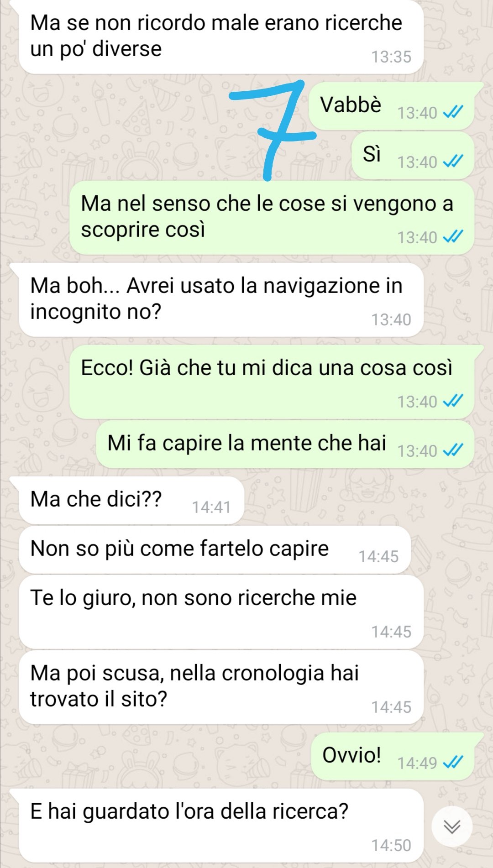Tap the scroll-to-bottom double chevron button

coord(452,826)
